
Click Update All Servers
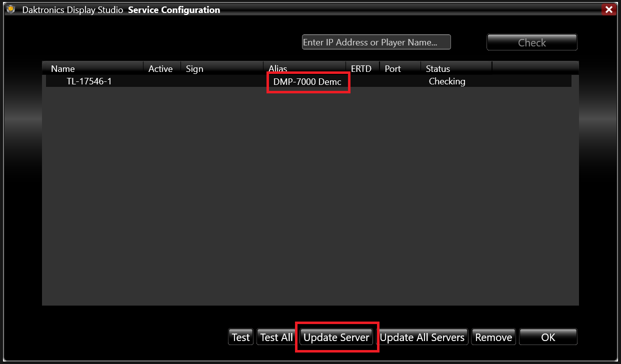[x=422, y=337]
